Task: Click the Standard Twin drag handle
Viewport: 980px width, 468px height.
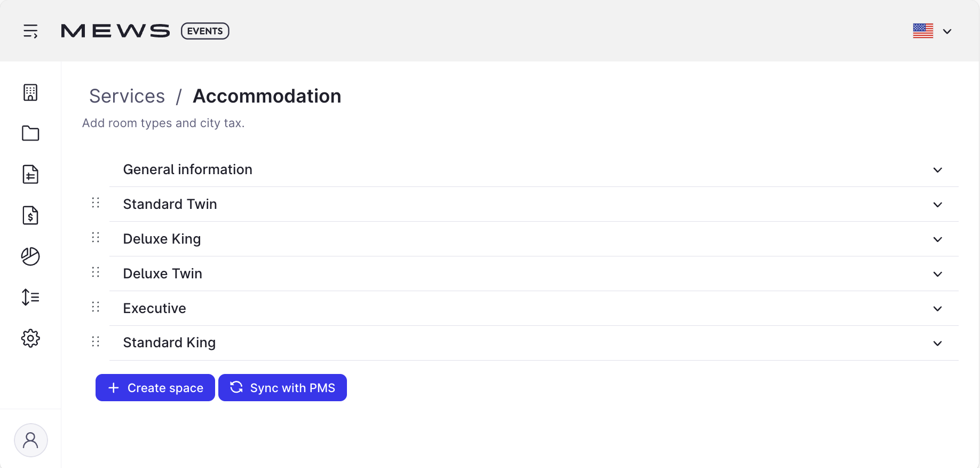Action: click(96, 203)
